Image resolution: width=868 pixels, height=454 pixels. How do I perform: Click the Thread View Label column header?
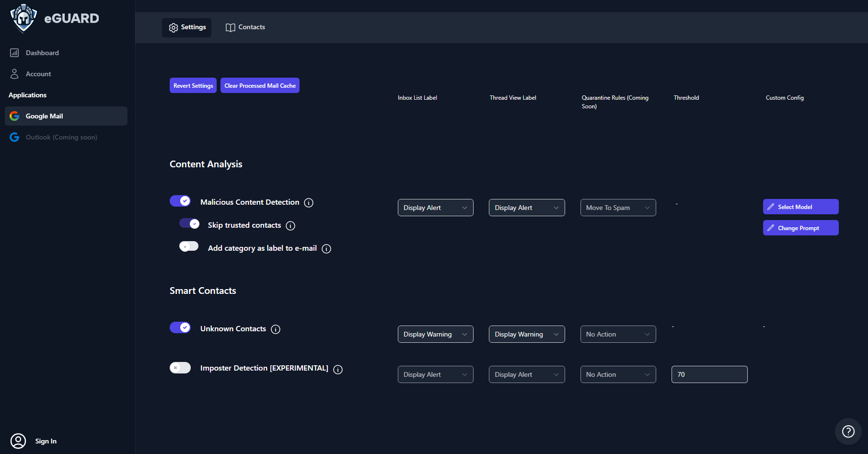(x=513, y=98)
